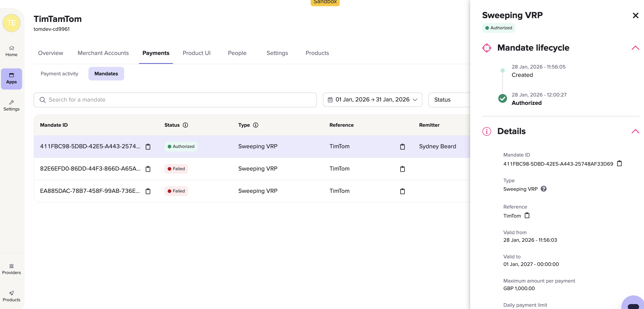Click help icon next to Sweeping VRP type
The width and height of the screenshot is (644, 309).
543,189
